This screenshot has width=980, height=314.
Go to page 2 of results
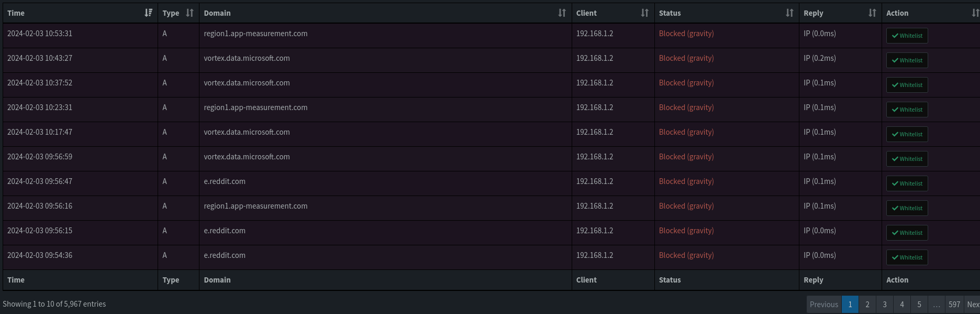[867, 305]
